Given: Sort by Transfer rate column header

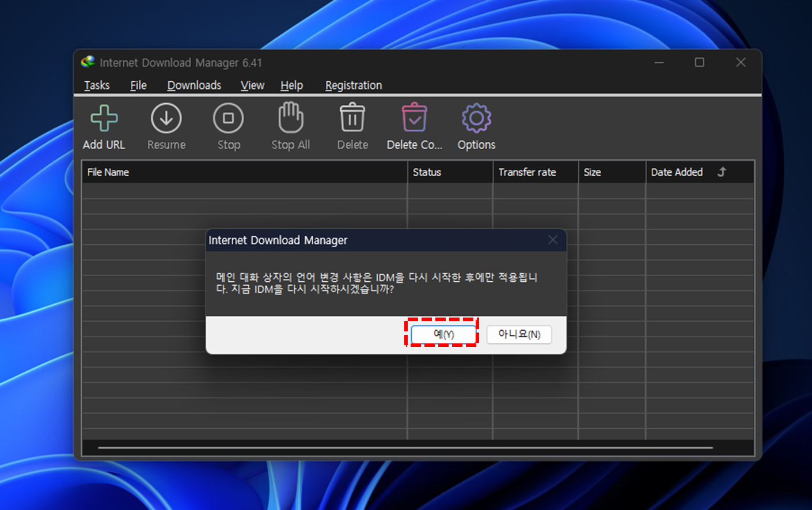Looking at the screenshot, I should click(536, 172).
